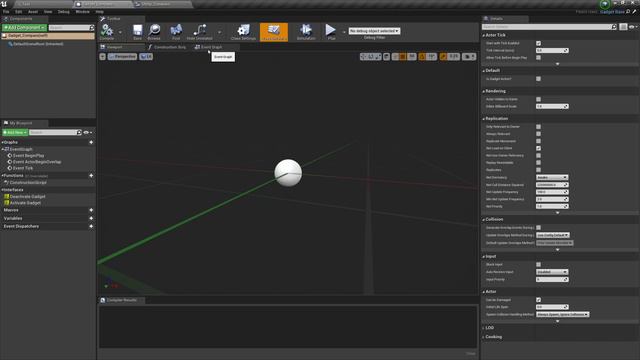Image resolution: width=640 pixels, height=360 pixels.
Task: Open Spawn Collision Handling Method dropdown
Action: coord(562,315)
